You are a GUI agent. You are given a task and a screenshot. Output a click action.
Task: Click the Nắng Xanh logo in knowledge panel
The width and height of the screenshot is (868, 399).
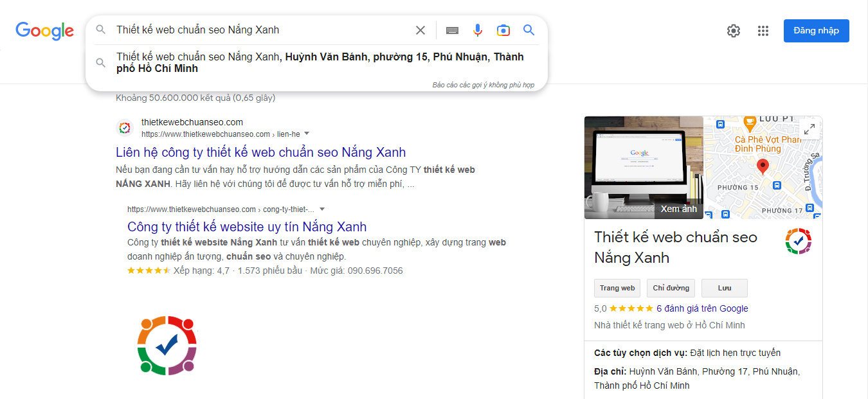798,242
